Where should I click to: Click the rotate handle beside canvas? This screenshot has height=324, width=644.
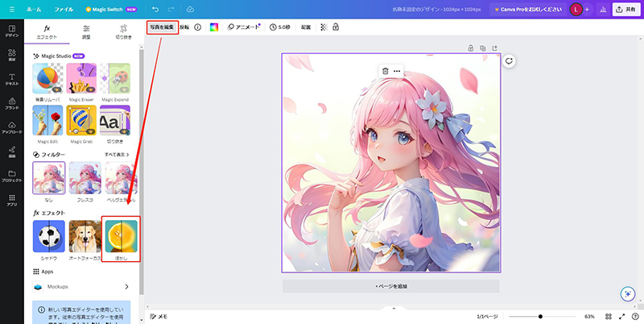click(510, 61)
